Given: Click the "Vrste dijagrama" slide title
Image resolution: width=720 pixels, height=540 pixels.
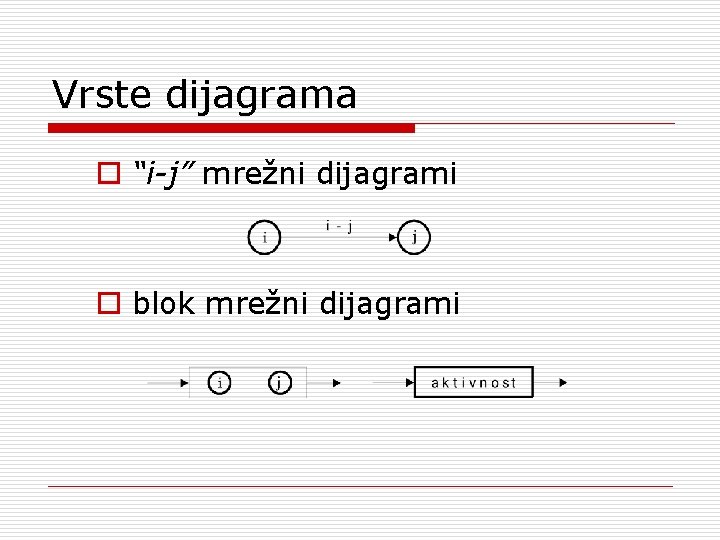Looking at the screenshot, I should (x=205, y=96).
